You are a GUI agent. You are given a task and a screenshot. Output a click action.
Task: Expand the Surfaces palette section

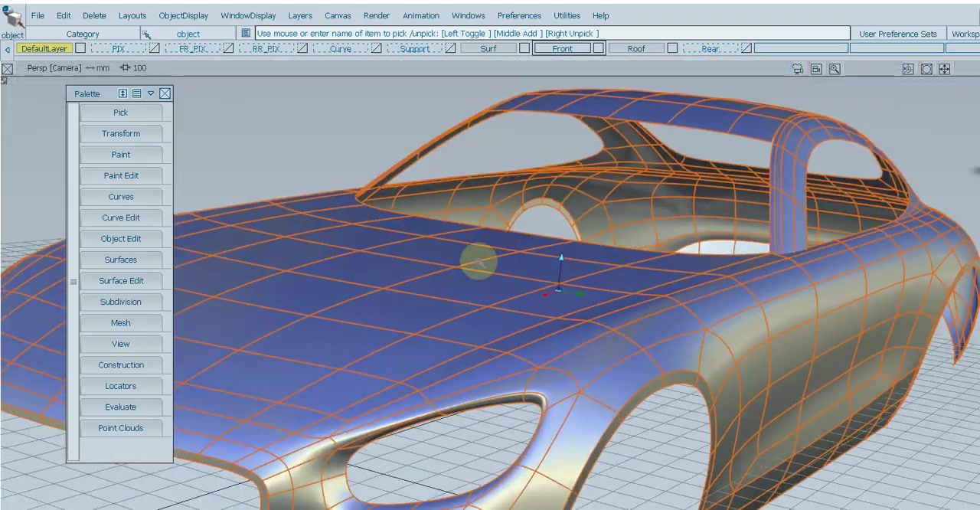(x=121, y=260)
